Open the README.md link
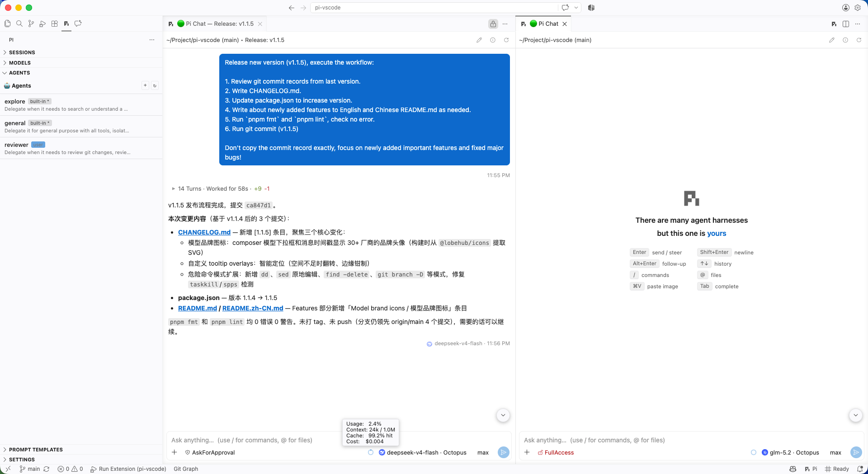 pos(198,308)
